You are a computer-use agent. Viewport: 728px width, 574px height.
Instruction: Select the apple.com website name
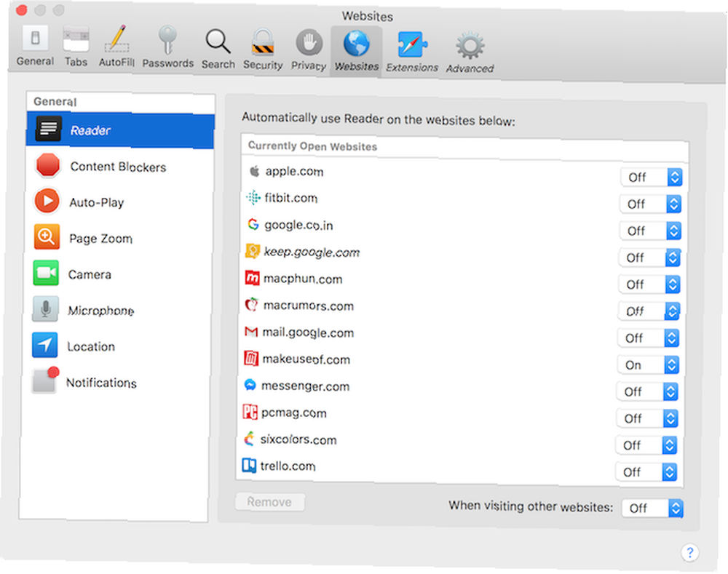pos(294,172)
